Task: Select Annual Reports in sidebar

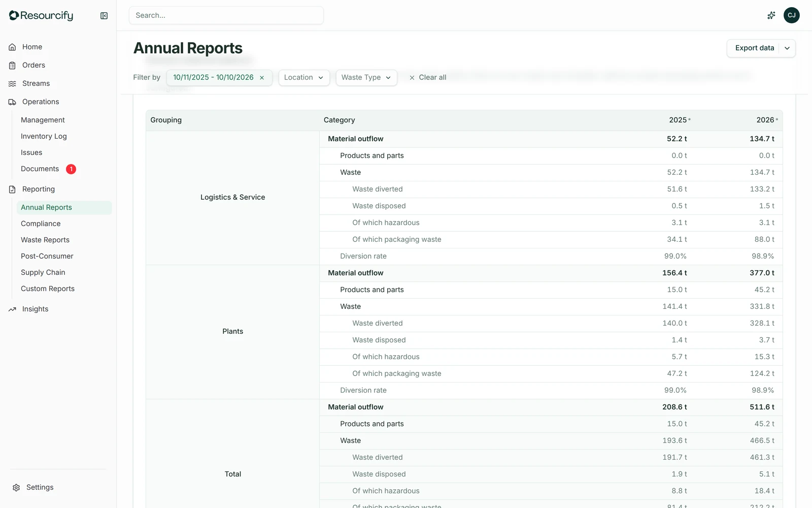Action: (x=64, y=207)
